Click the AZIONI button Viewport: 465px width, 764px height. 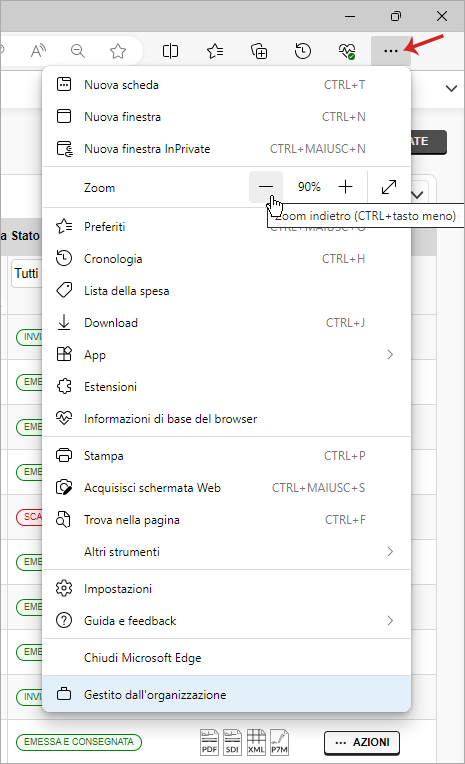click(x=362, y=743)
